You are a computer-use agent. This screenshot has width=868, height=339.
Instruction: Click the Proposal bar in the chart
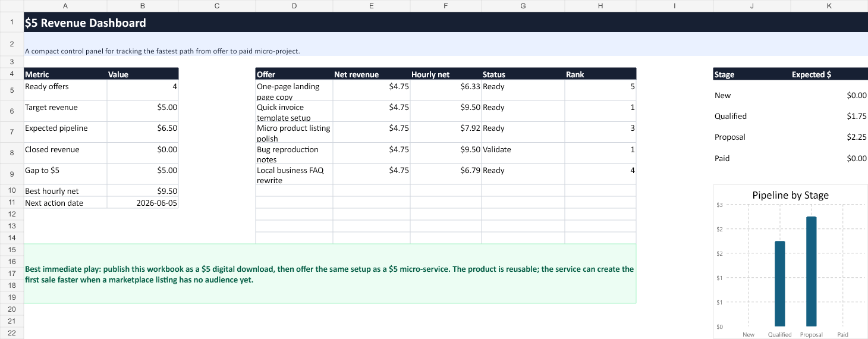tap(812, 272)
